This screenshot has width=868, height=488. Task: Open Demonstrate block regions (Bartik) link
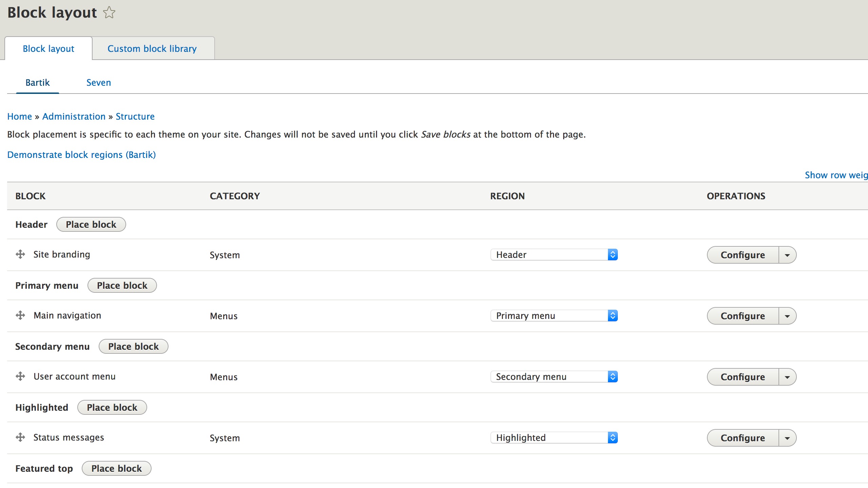[x=81, y=155]
